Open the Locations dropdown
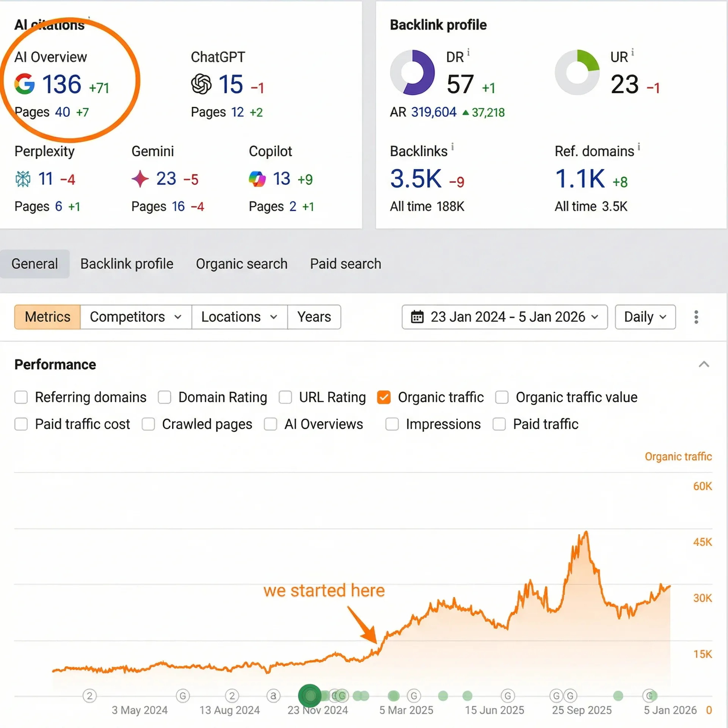 (239, 317)
